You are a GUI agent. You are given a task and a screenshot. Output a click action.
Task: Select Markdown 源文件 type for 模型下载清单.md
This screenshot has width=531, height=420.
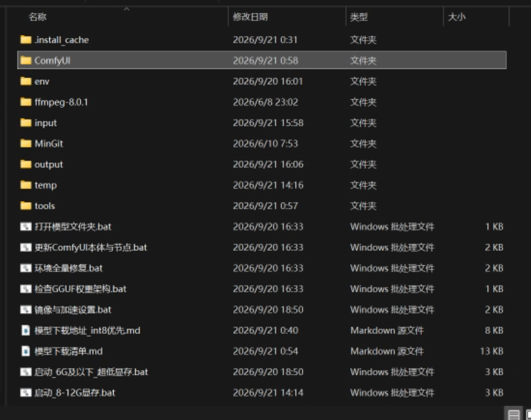pos(387,351)
